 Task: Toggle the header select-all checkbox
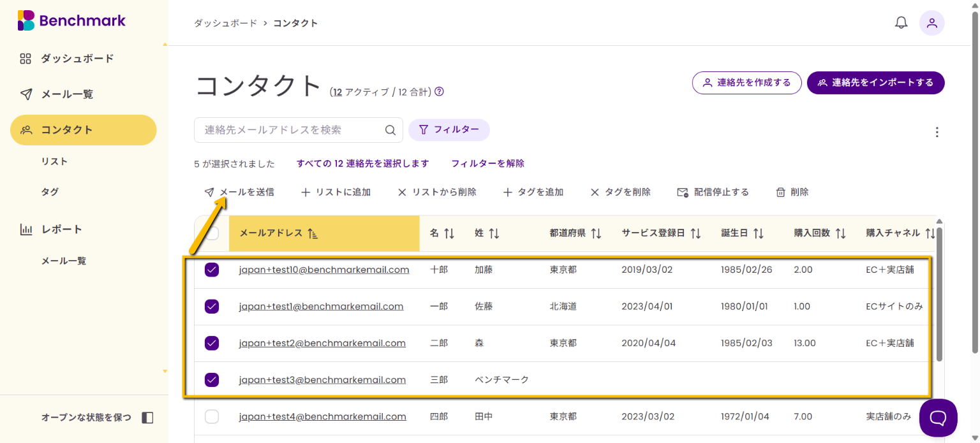pyautogui.click(x=212, y=233)
